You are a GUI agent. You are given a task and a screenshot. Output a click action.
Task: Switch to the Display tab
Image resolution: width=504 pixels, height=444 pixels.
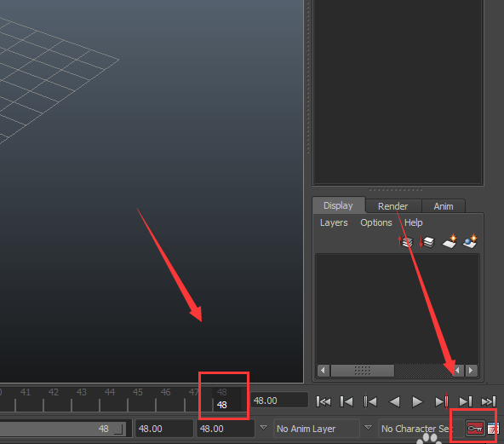(x=338, y=205)
